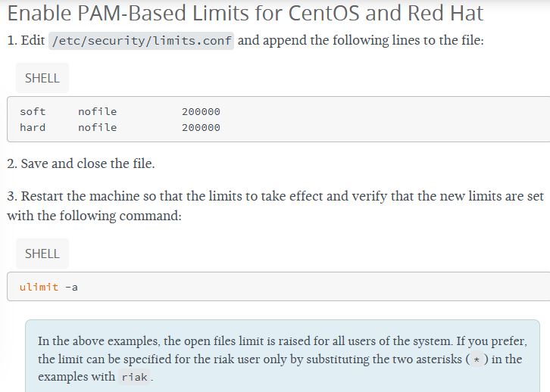Click 200000 value on the soft line
The image size is (550, 392).
pyautogui.click(x=201, y=111)
